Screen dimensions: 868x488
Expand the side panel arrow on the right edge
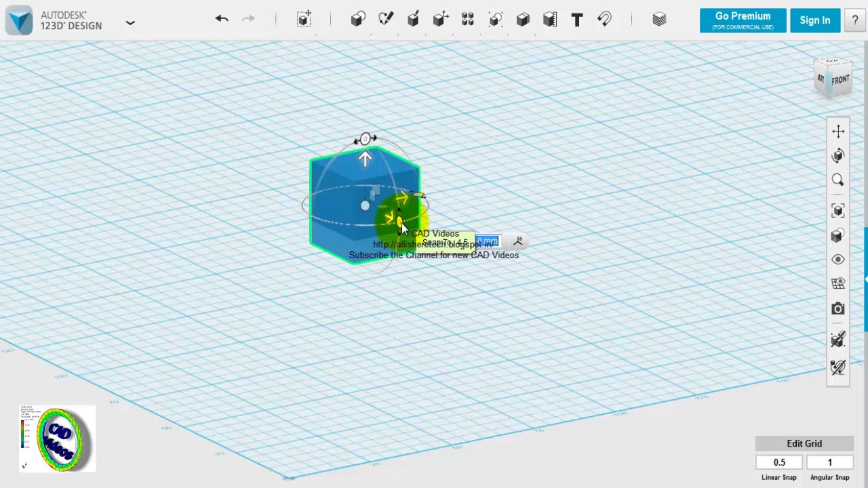[866, 278]
